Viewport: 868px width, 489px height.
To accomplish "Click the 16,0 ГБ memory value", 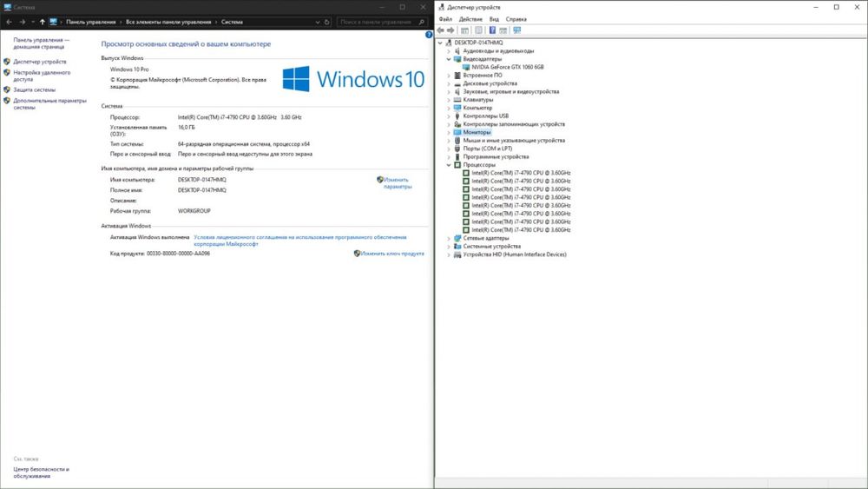I will [x=187, y=128].
